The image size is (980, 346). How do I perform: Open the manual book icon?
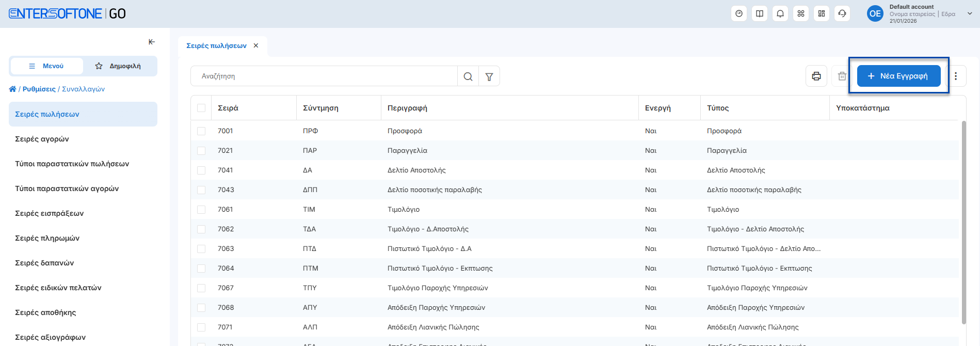[x=760, y=14]
